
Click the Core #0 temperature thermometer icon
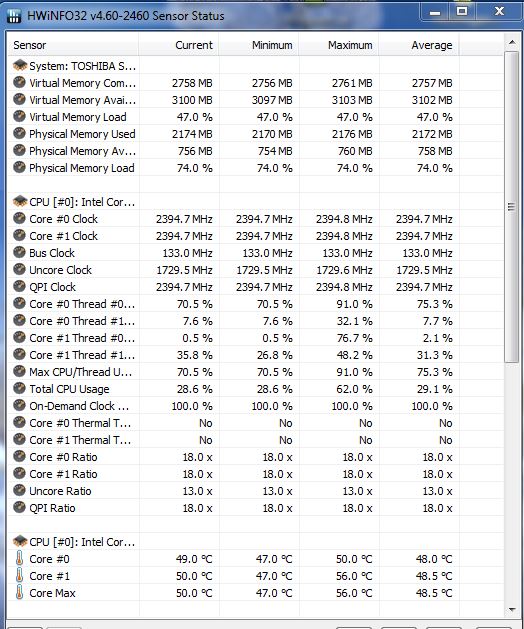(x=19, y=558)
